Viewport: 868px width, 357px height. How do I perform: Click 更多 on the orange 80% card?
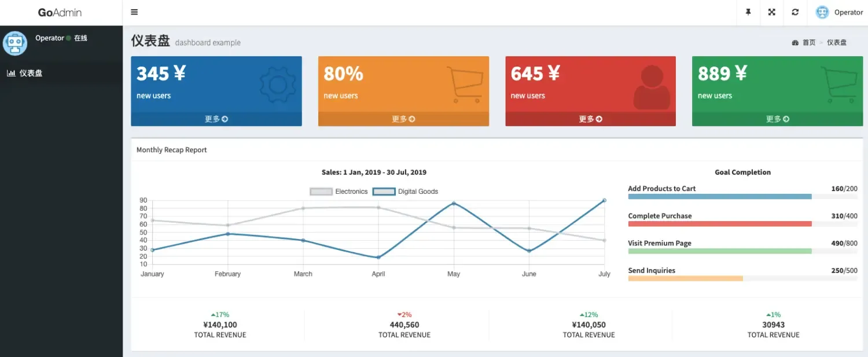click(x=403, y=119)
